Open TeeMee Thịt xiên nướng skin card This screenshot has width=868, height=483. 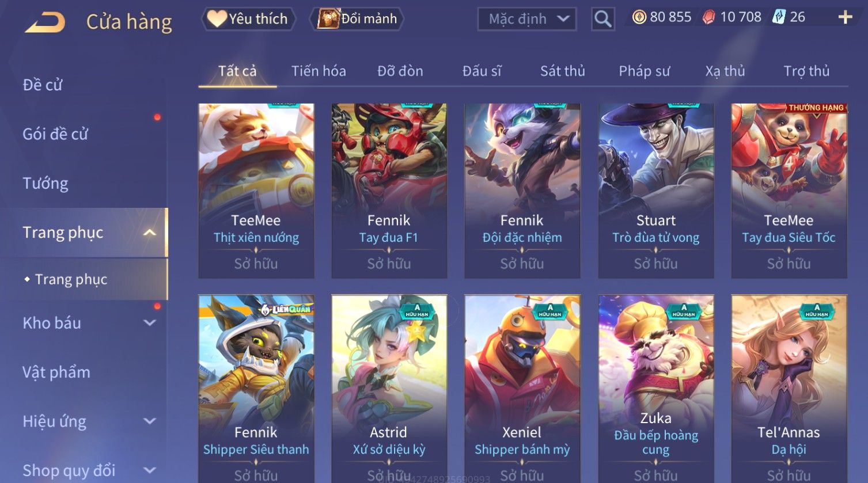(256, 191)
